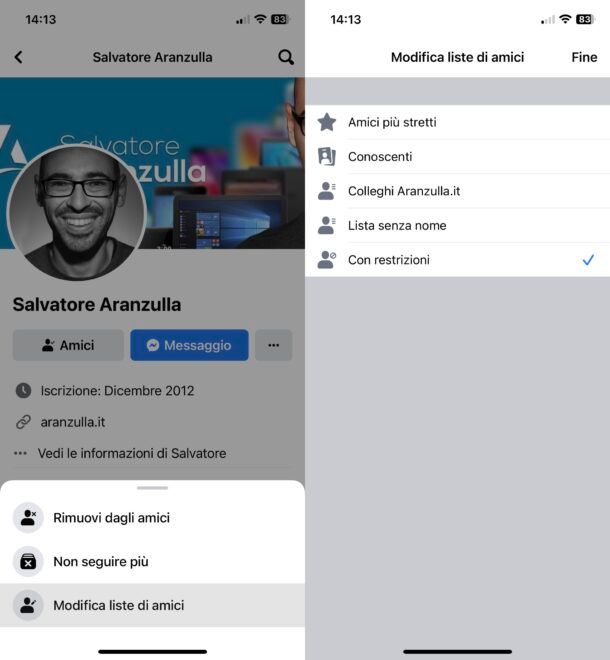Open the three-dots more options button

tap(274, 345)
